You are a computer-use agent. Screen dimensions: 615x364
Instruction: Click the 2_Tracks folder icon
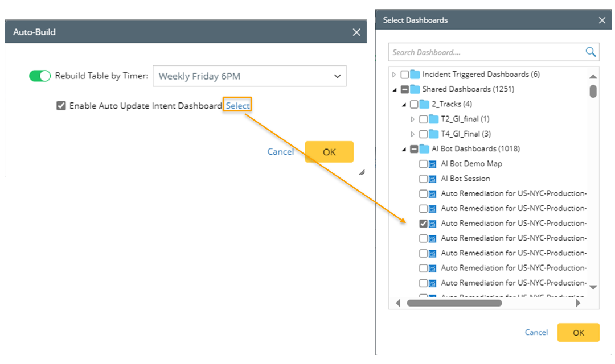point(424,104)
